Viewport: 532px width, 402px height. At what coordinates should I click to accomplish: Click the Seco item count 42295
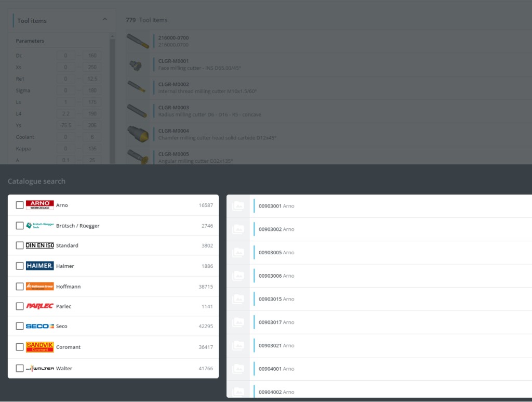click(206, 326)
